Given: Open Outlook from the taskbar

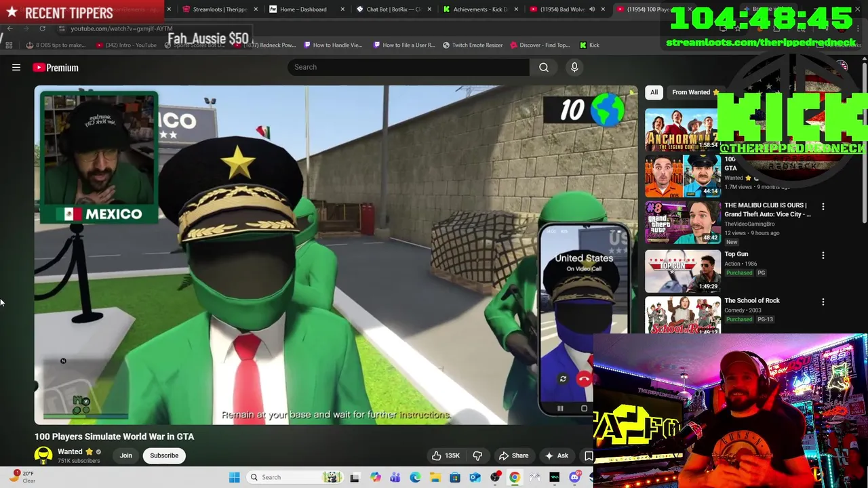Looking at the screenshot, I should tap(475, 477).
